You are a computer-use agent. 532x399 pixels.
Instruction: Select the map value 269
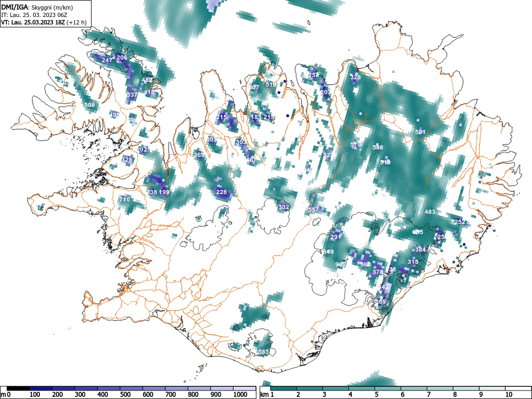point(199,155)
